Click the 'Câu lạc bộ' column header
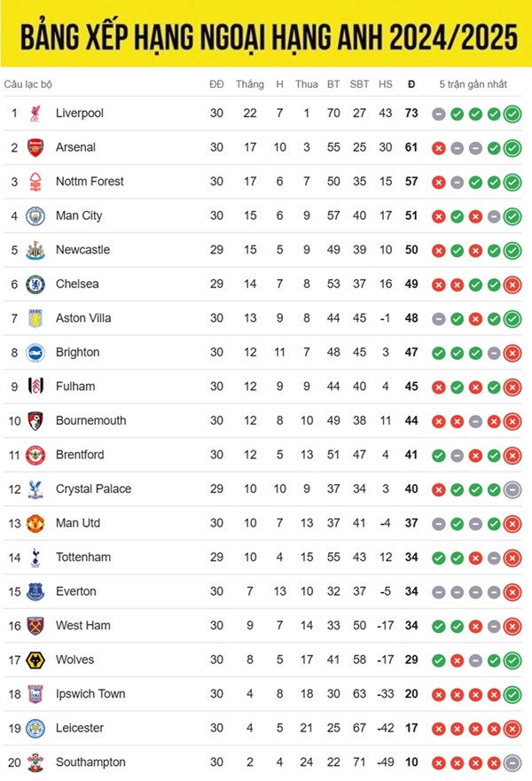532x781 pixels. click(28, 84)
